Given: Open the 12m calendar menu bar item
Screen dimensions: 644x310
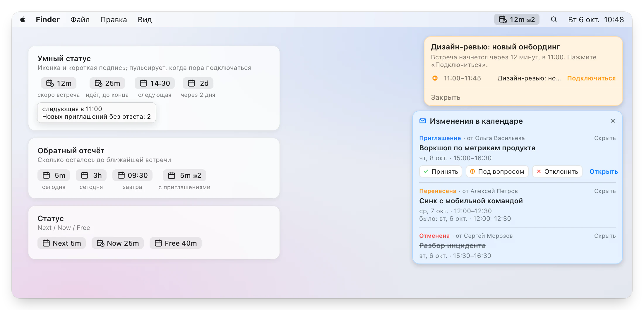Looking at the screenshot, I should pos(517,20).
